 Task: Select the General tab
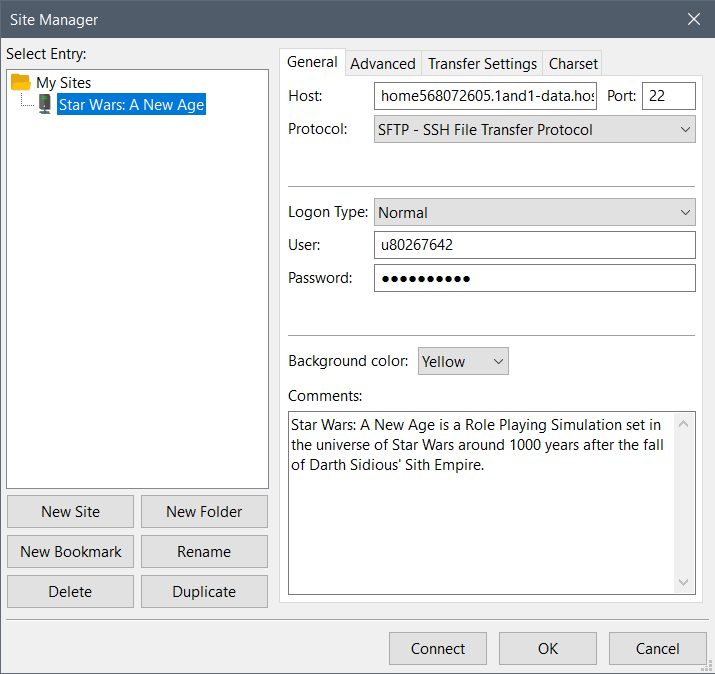click(312, 62)
